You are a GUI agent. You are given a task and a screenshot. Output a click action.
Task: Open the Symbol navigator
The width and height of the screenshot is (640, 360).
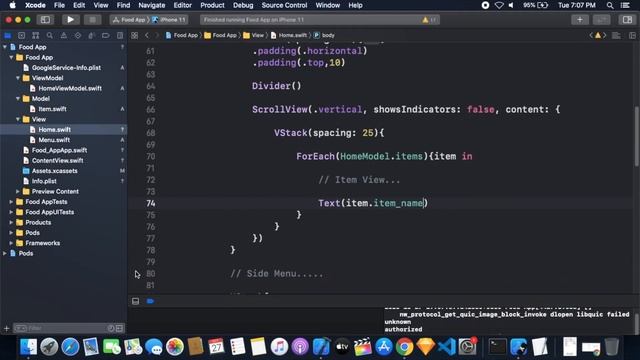pos(36,36)
